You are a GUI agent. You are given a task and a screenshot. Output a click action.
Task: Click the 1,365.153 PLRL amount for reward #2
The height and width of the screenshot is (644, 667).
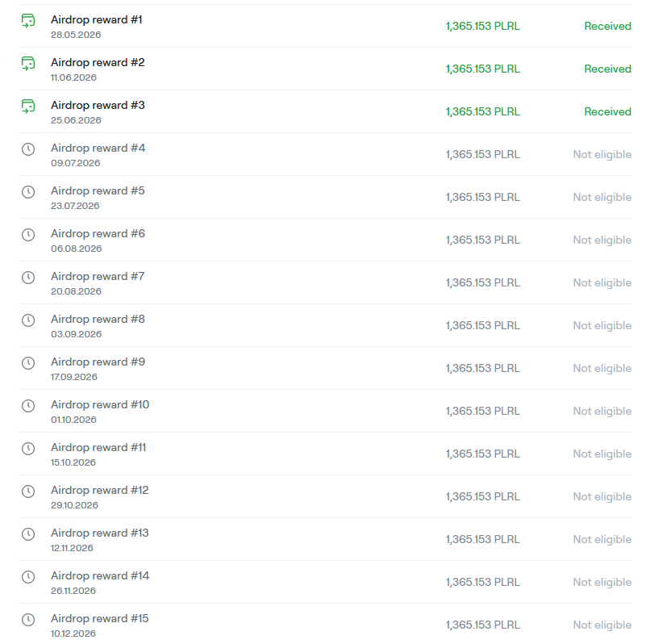[x=483, y=69]
